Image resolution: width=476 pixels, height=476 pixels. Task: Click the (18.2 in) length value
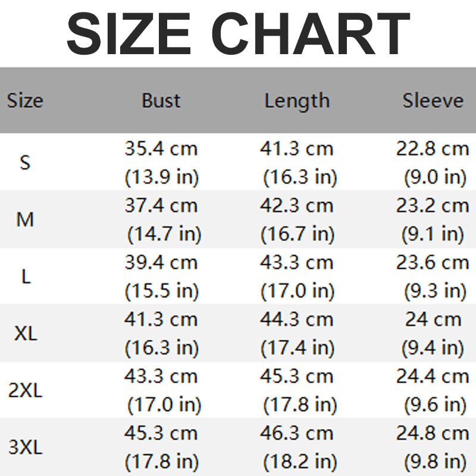coord(300,462)
